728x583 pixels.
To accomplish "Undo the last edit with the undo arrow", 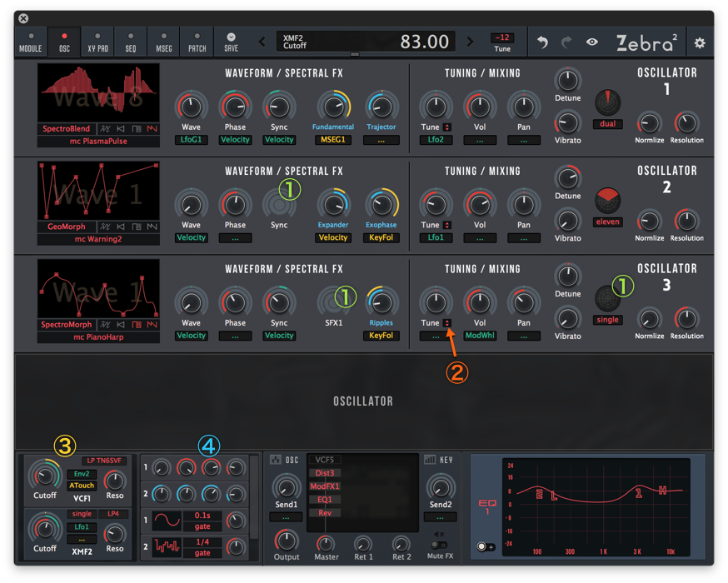I will 542,42.
